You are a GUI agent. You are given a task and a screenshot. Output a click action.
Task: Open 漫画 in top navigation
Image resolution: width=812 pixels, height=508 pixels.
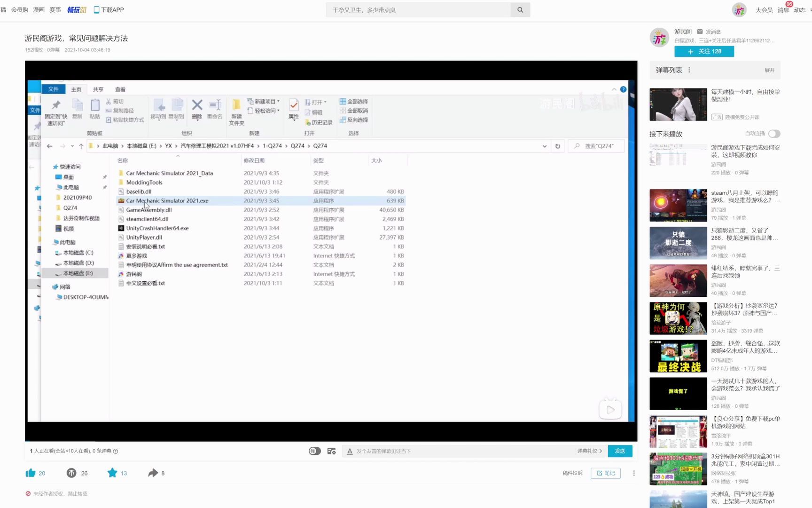point(39,10)
